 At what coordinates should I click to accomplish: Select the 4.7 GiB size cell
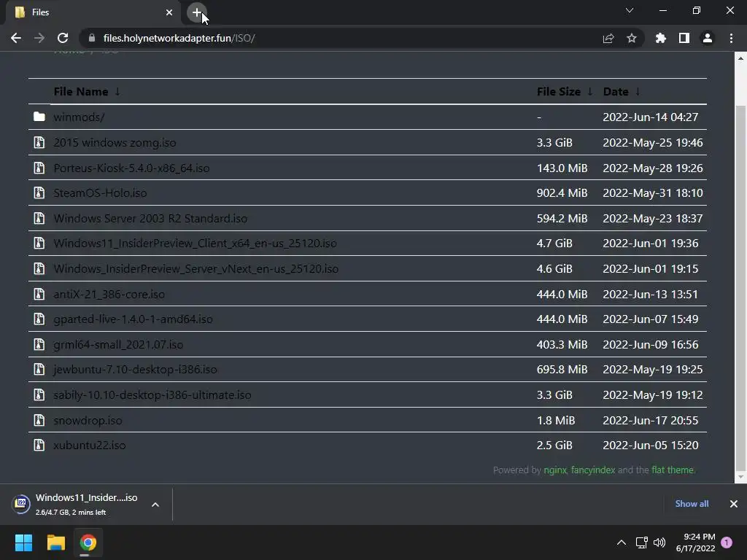click(554, 244)
